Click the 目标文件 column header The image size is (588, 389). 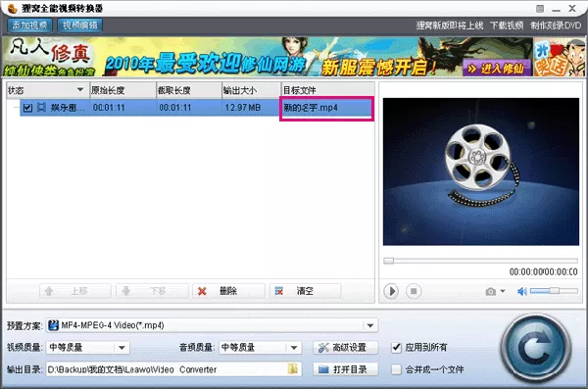click(327, 90)
